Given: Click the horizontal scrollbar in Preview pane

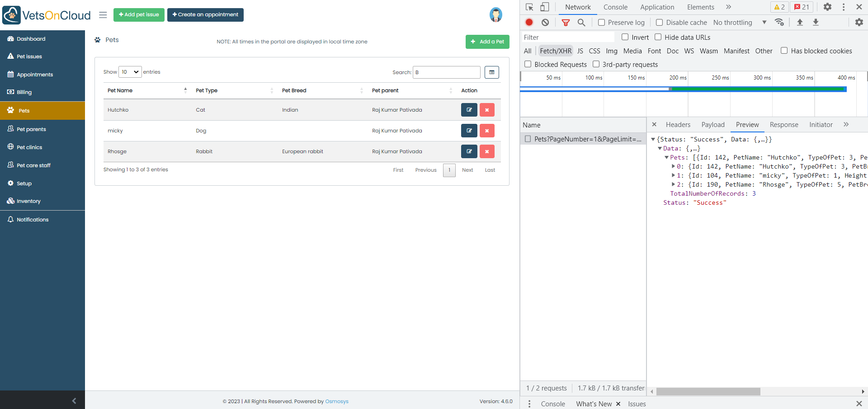Looking at the screenshot, I should click(x=708, y=391).
